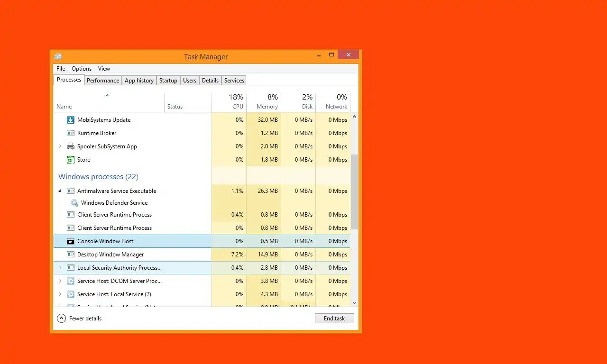Screen dimensions: 607x364
Task: Click the 14.9 MB memory value
Action: click(x=267, y=255)
